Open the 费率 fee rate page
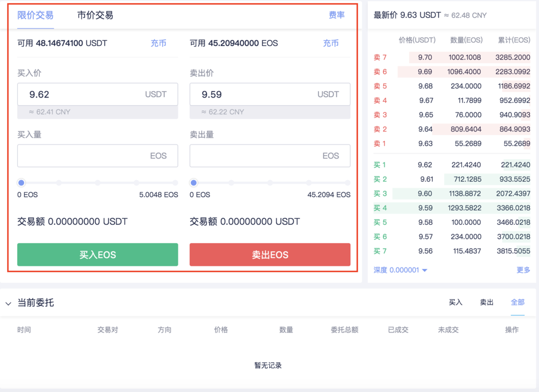Image resolution: width=539 pixels, height=392 pixels. point(336,16)
